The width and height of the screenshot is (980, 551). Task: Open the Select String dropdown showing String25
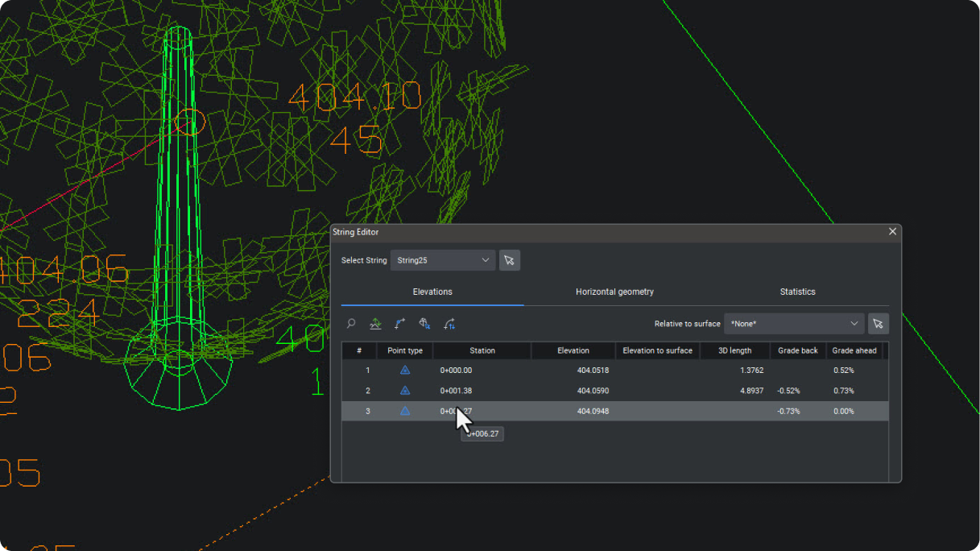coord(443,260)
